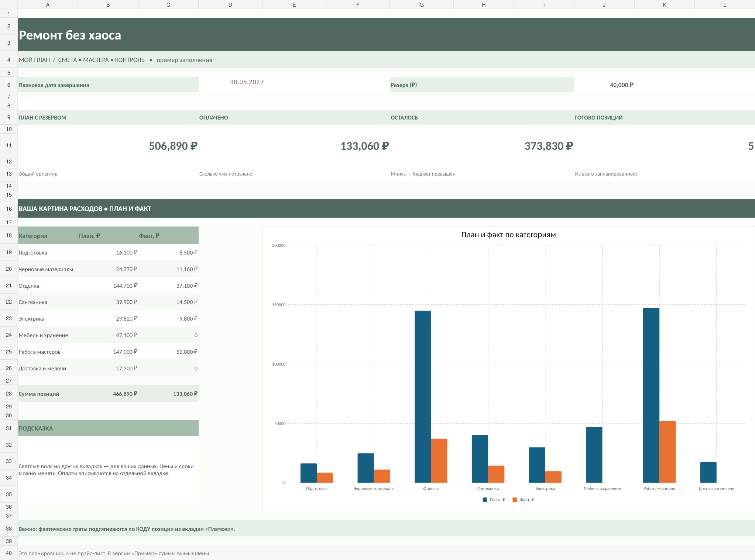This screenshot has height=560, width=755.
Task: Click the orange Работа мастеров bar in chart
Action: coord(668,452)
